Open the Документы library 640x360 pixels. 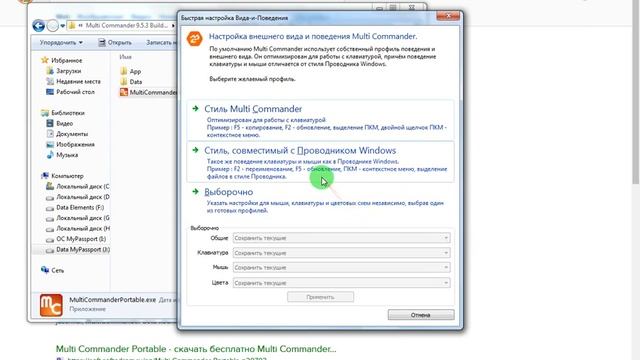pos(72,134)
